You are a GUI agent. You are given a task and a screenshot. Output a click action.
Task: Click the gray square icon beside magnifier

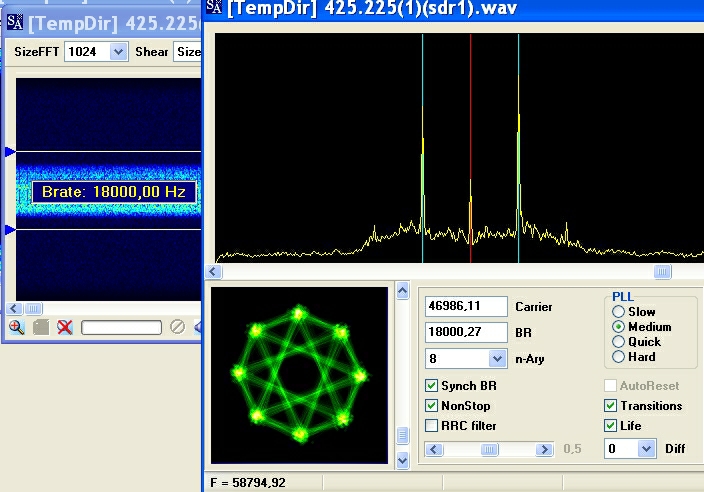point(41,327)
